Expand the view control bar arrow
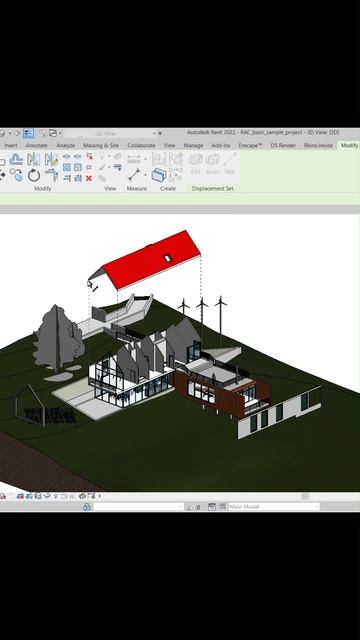This screenshot has width=360, height=640. pos(99,496)
